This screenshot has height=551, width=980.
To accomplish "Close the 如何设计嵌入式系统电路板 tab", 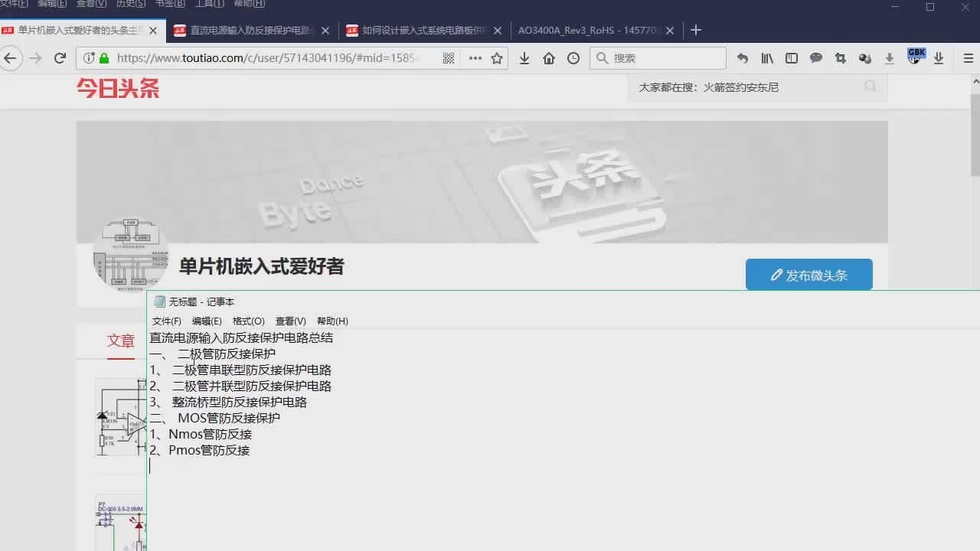I will point(498,31).
